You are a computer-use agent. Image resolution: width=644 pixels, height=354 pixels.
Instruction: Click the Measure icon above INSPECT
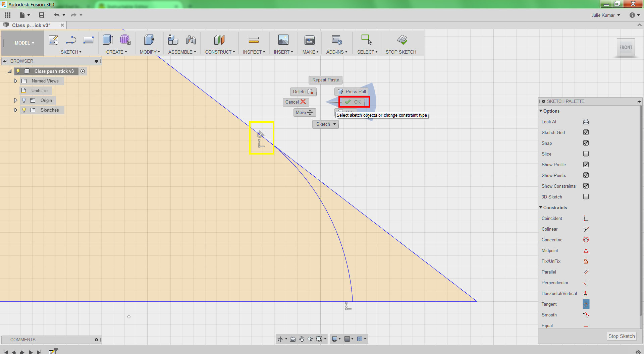(x=254, y=41)
